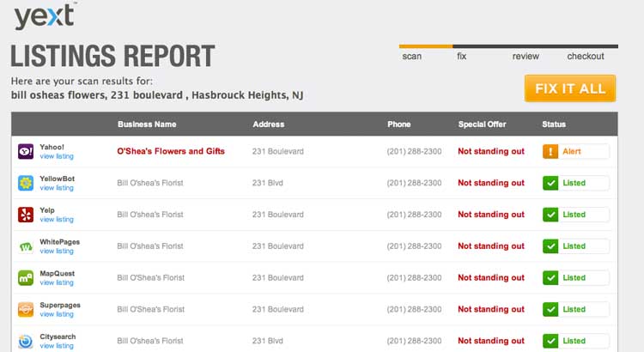The image size is (644, 352).
Task: Click Not standing out in Yahoo! row
Action: [491, 151]
